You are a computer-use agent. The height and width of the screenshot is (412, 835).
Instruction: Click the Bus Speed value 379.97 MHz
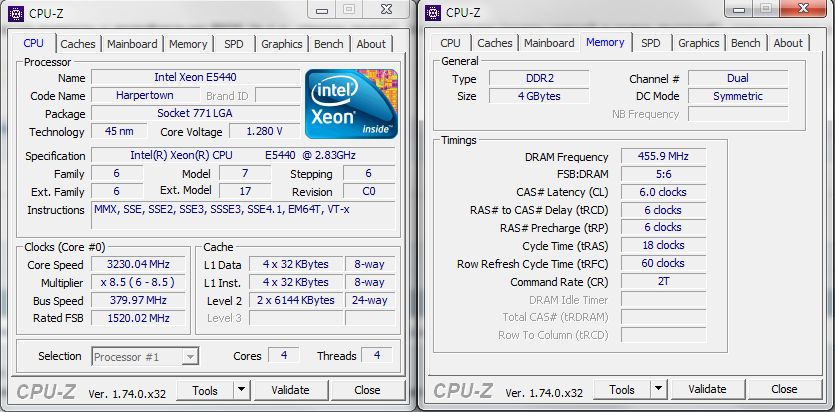[x=138, y=300]
